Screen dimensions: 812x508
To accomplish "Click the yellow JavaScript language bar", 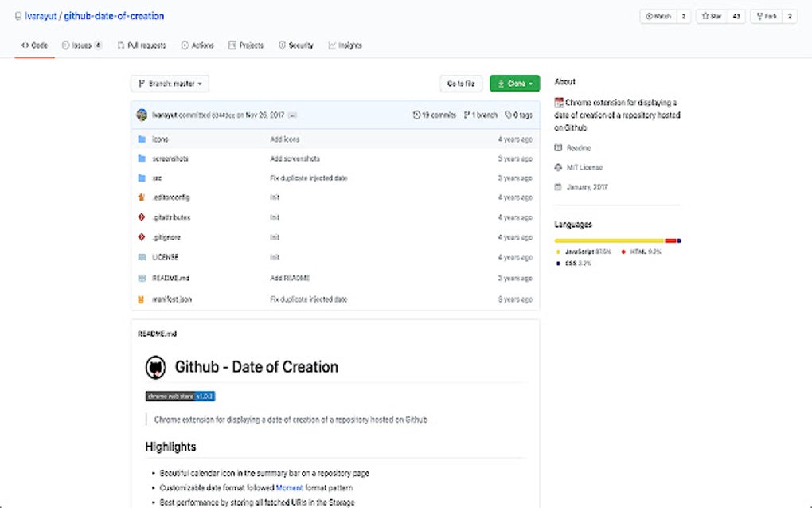I will [x=609, y=240].
